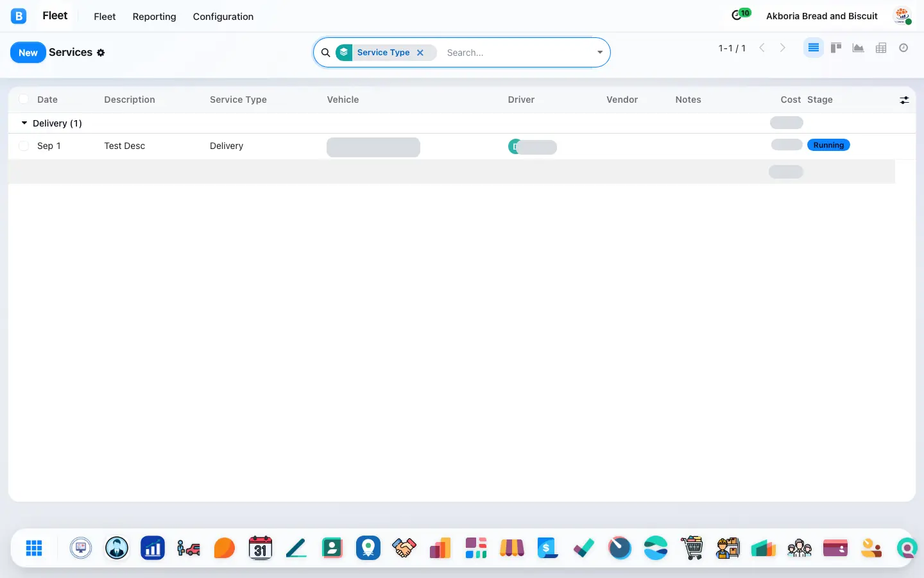Screen dimensions: 924x578
Task: Open the dollar sign dock icon
Action: point(547,548)
